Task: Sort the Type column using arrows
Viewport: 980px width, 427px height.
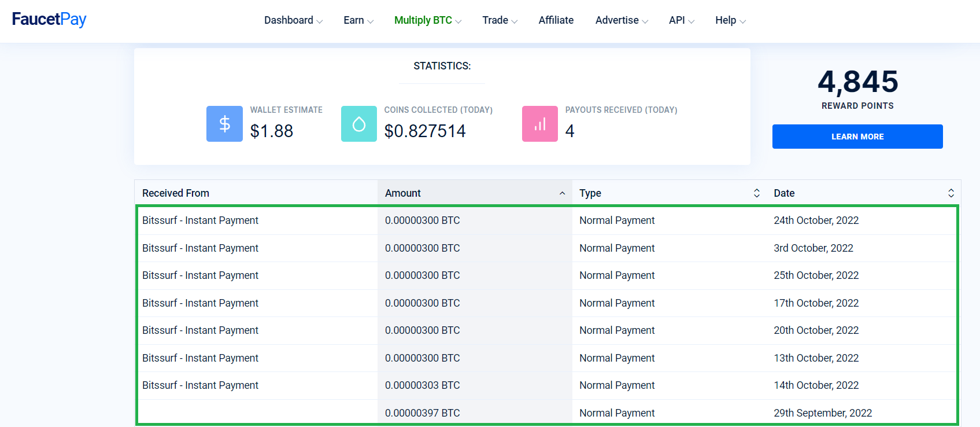Action: point(757,193)
